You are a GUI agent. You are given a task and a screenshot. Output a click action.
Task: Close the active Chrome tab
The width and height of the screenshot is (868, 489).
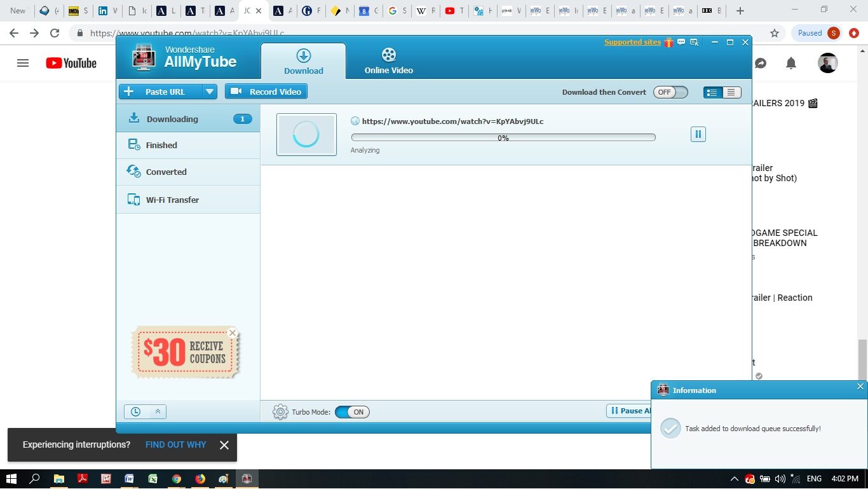click(259, 11)
